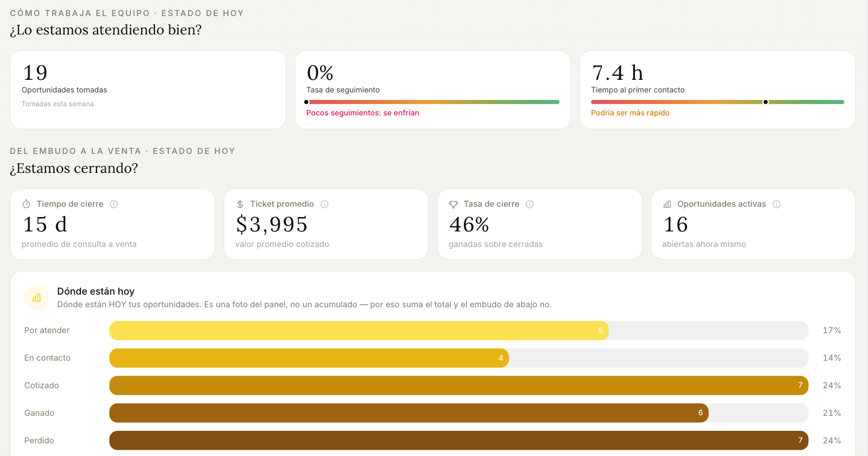Click the Cotizado funnel bar

[x=459, y=385]
